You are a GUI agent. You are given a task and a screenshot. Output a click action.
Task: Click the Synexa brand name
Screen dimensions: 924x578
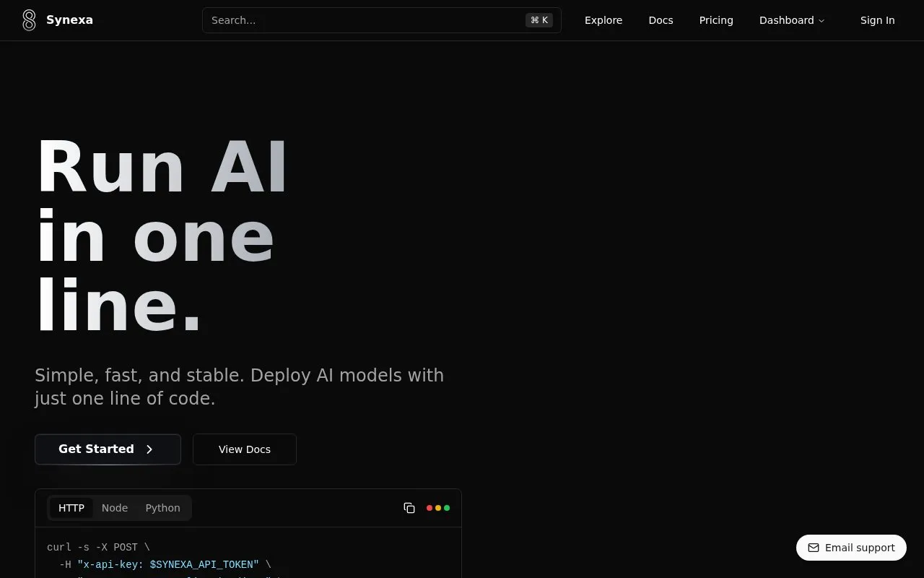69,20
